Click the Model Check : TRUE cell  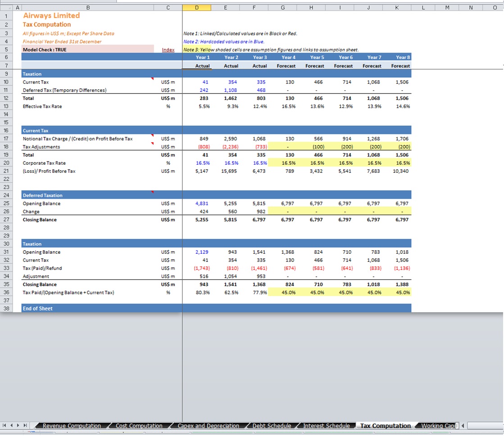87,49
